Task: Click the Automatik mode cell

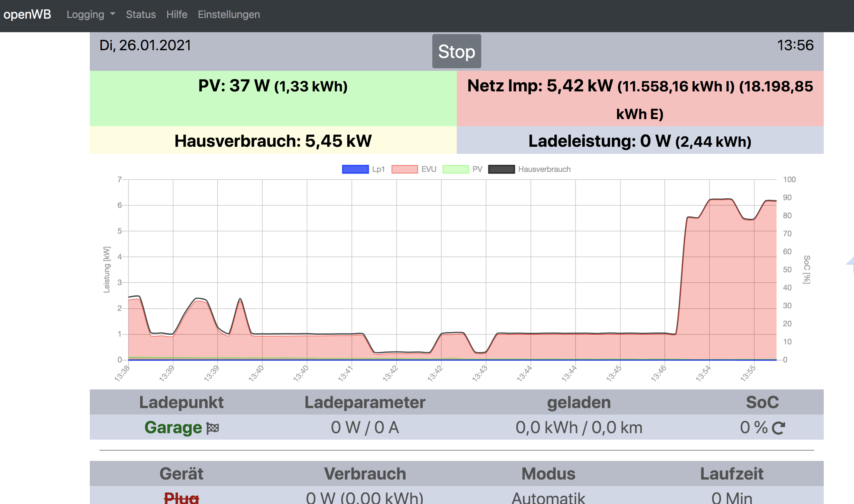Action: click(x=548, y=498)
